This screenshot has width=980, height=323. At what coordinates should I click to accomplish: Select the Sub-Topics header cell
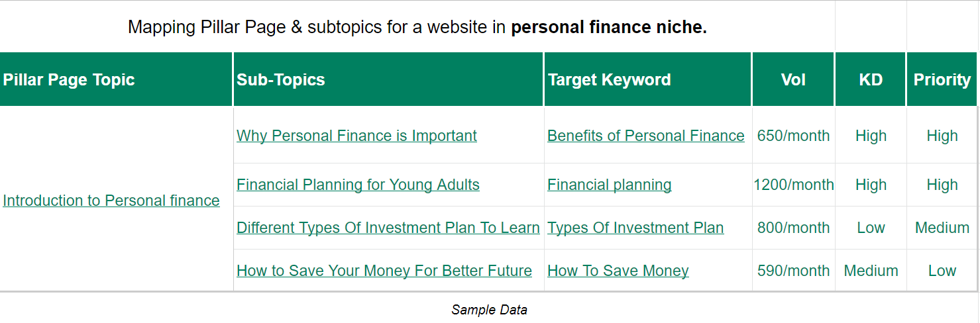(x=388, y=79)
